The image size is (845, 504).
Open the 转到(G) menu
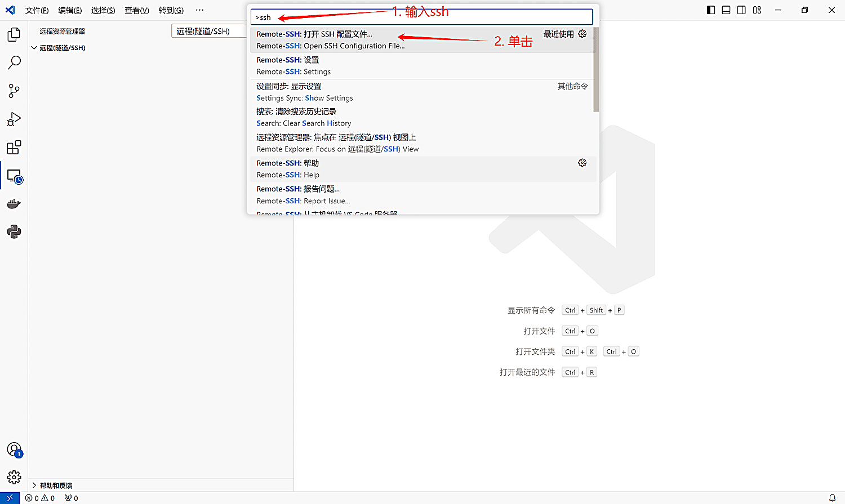171,10
